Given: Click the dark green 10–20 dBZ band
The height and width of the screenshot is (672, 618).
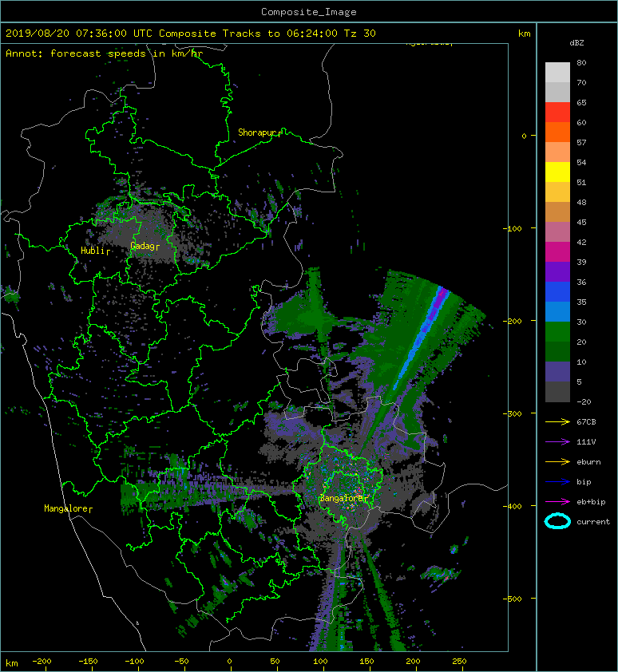Looking at the screenshot, I should coord(557,351).
